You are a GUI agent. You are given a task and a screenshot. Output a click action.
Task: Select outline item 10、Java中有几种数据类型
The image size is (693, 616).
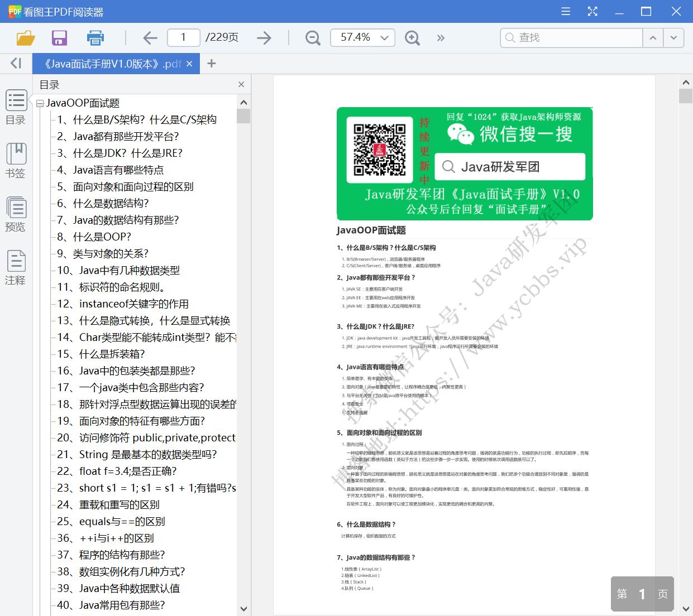coord(118,270)
